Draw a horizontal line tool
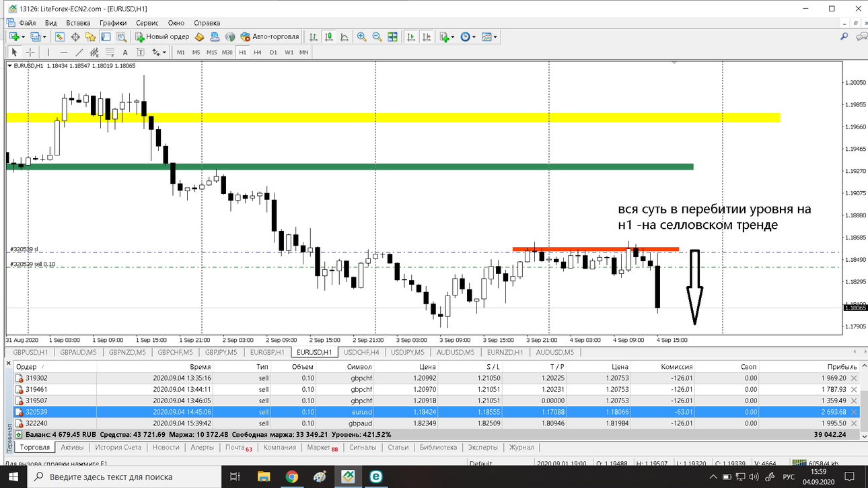 click(x=64, y=53)
